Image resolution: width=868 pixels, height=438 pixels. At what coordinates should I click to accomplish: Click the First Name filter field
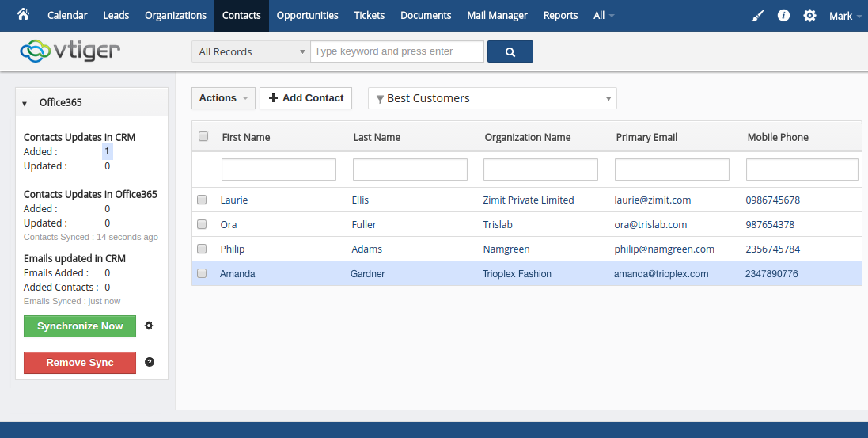coord(279,169)
